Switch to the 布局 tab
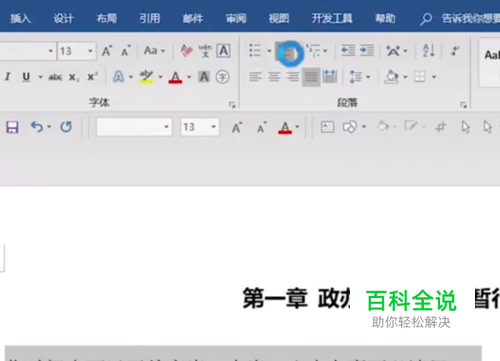Screen dimensions: 500x361 click(x=107, y=18)
